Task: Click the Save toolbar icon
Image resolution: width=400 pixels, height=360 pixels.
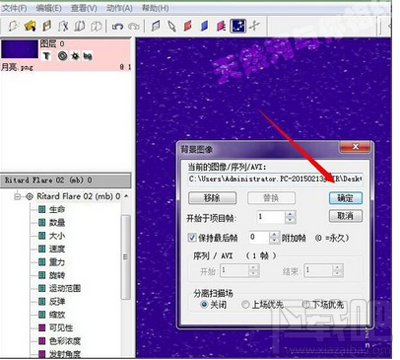Action: [47, 26]
